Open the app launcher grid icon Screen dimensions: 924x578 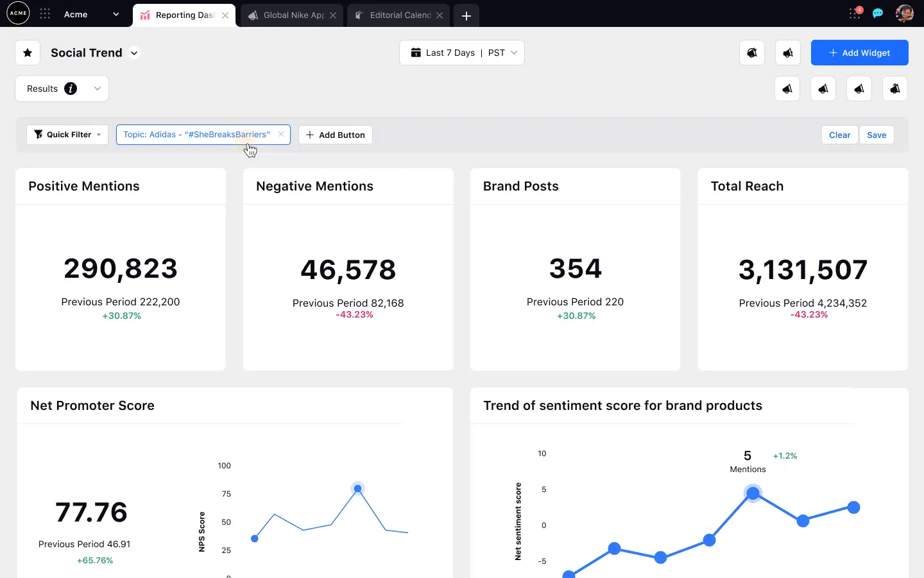45,14
